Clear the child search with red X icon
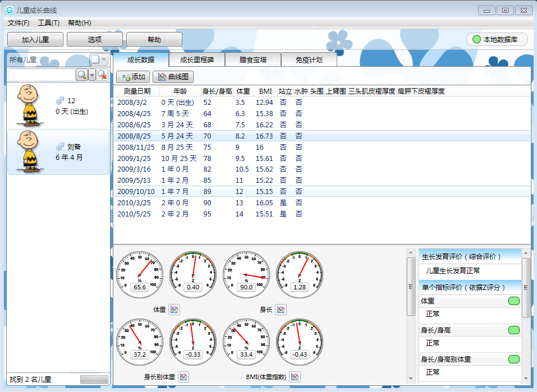This screenshot has height=392, width=537. point(102,75)
